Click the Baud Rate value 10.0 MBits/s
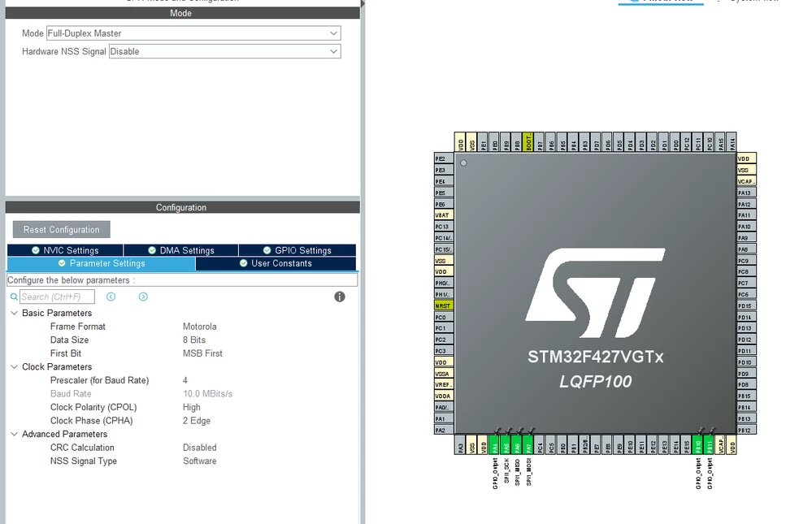Image resolution: width=812 pixels, height=524 pixels. pos(207,393)
